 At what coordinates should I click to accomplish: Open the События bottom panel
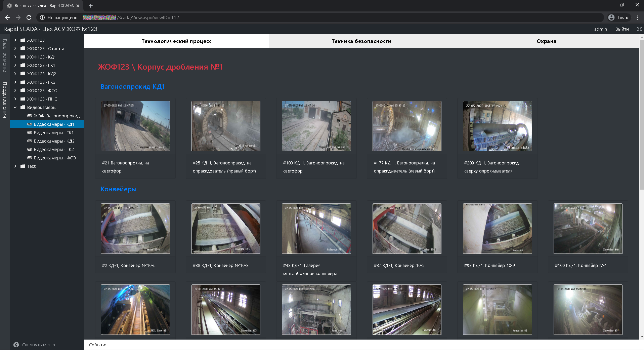(98, 345)
